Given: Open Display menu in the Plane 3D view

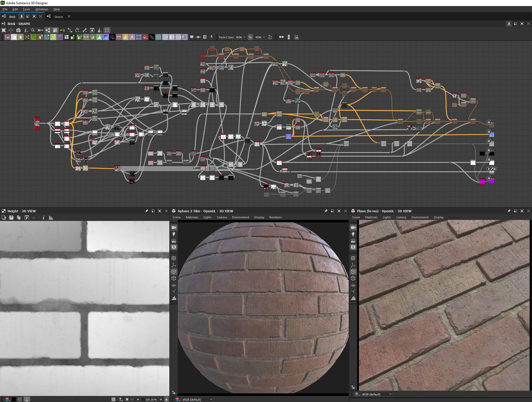Looking at the screenshot, I should point(438,217).
